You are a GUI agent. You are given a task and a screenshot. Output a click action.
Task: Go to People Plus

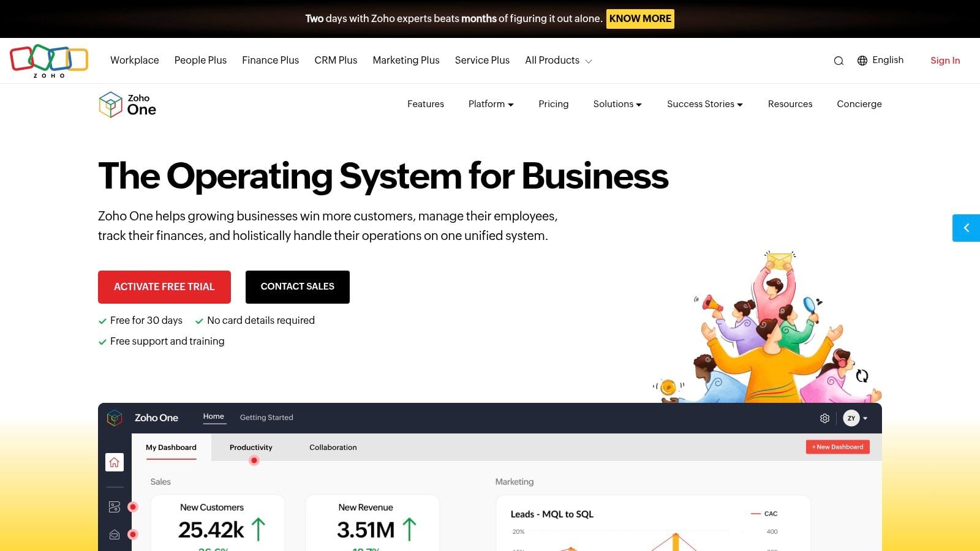click(x=200, y=60)
